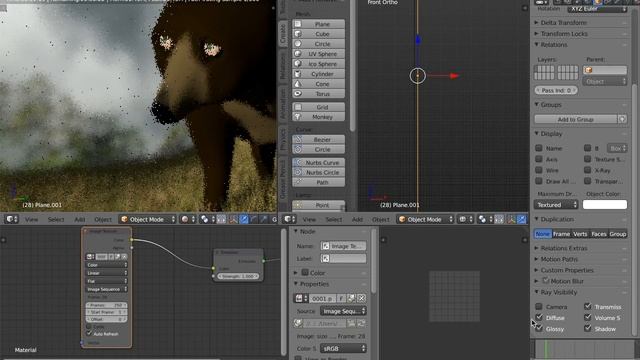
Task: Add a Torus mesh
Action: [318, 94]
